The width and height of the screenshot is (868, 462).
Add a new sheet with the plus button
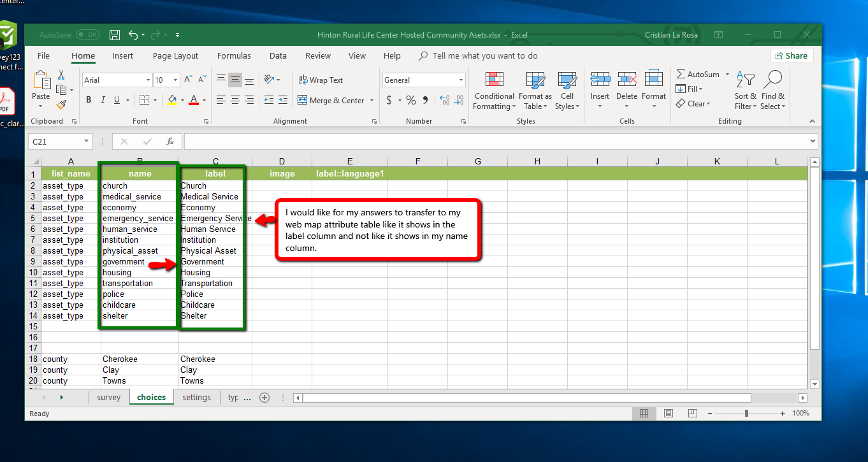coord(264,398)
